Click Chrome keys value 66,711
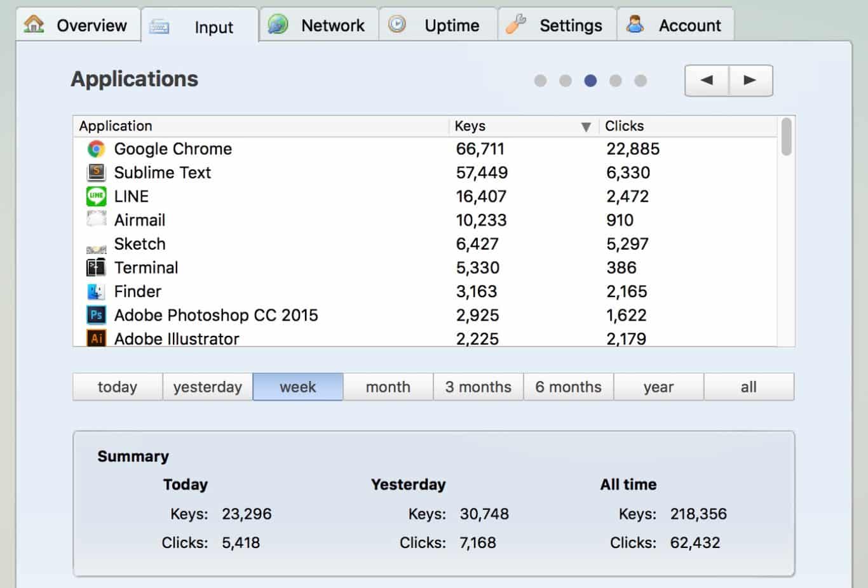The width and height of the screenshot is (868, 588). [x=480, y=149]
